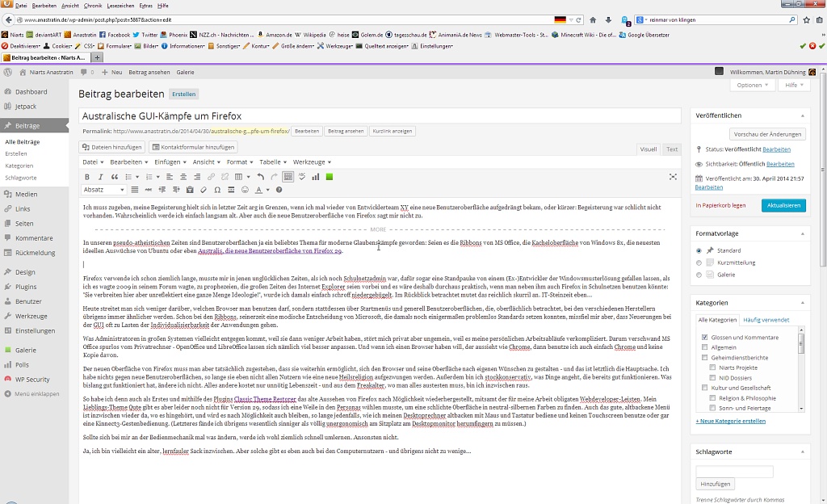Toggle italic formatting in editor toolbar
827x504 pixels.
click(x=100, y=177)
